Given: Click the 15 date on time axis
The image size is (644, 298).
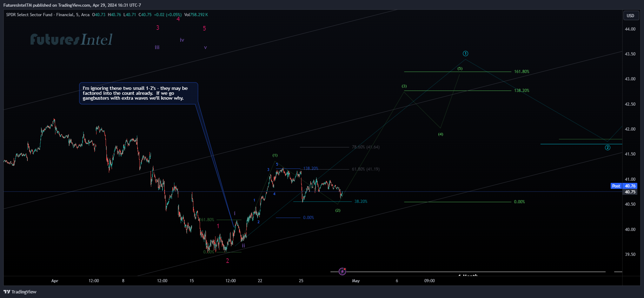Looking at the screenshot, I should coord(192,281).
